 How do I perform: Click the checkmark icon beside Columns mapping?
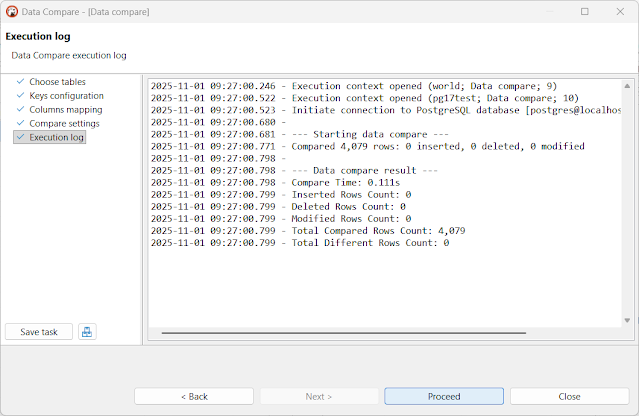tap(20, 109)
